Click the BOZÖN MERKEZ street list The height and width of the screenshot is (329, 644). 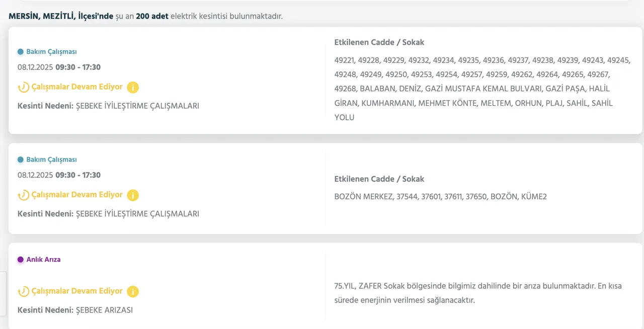(x=440, y=196)
